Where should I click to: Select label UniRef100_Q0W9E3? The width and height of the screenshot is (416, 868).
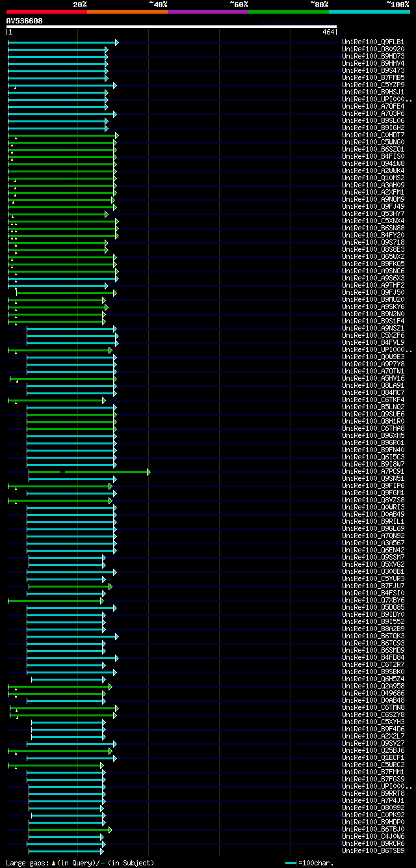[x=374, y=357]
